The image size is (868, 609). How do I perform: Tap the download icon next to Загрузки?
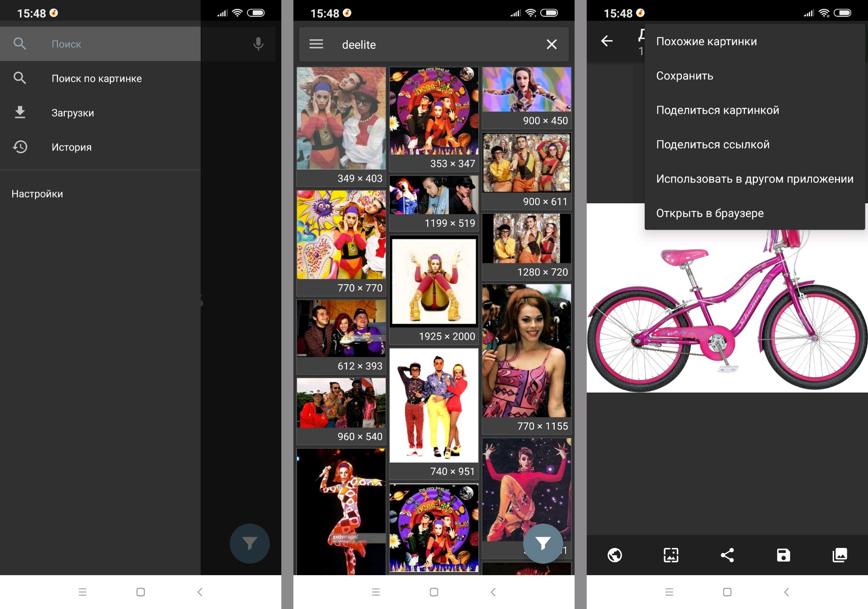coord(19,112)
